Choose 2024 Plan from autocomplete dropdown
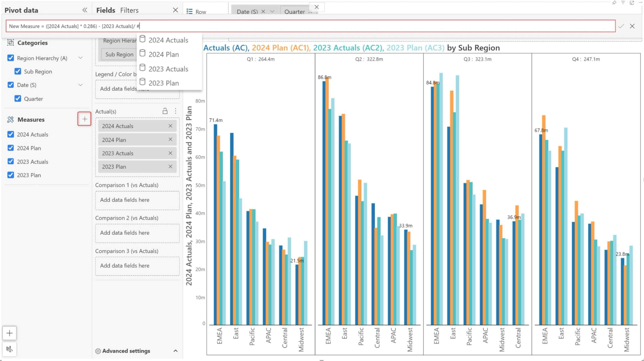The image size is (644, 361). [x=164, y=55]
